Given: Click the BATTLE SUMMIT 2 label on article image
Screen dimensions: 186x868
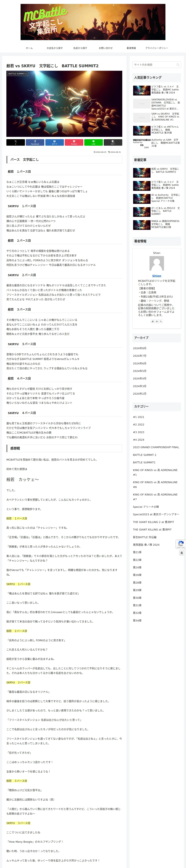Looking at the screenshot, I should click(x=17, y=73).
